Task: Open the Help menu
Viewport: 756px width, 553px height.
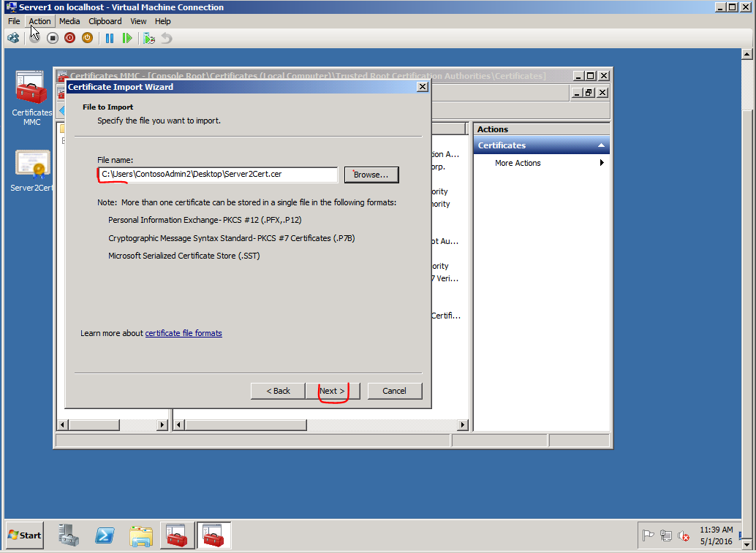Action: pos(163,21)
